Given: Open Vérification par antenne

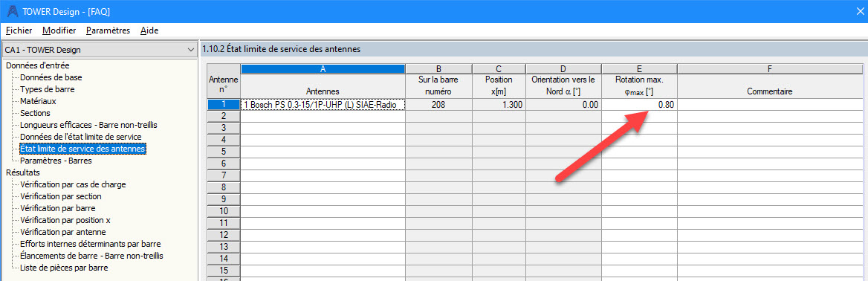Looking at the screenshot, I should click(x=62, y=232).
